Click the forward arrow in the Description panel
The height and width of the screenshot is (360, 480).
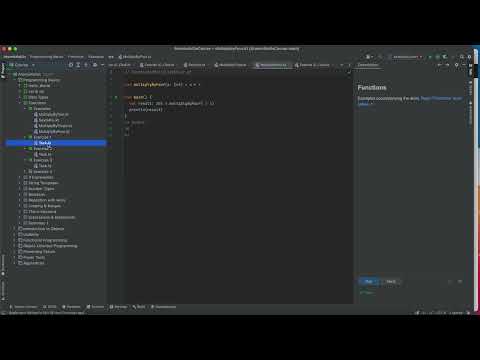coord(447,65)
